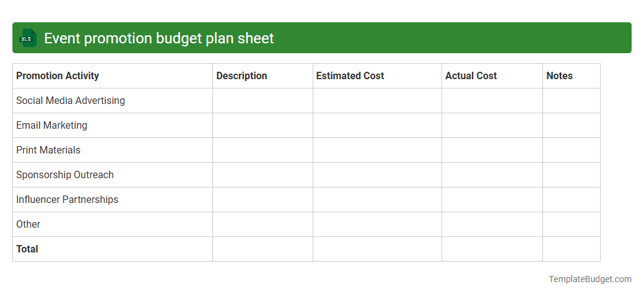
Task: Select the 'Event promotion budget plan sheet' title
Action: 159,38
